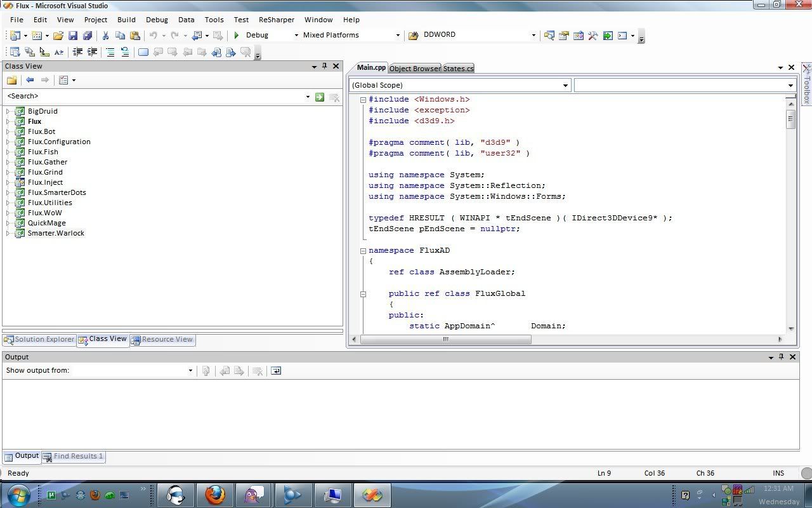Comment out the selected lines
812x508 pixels.
point(110,52)
